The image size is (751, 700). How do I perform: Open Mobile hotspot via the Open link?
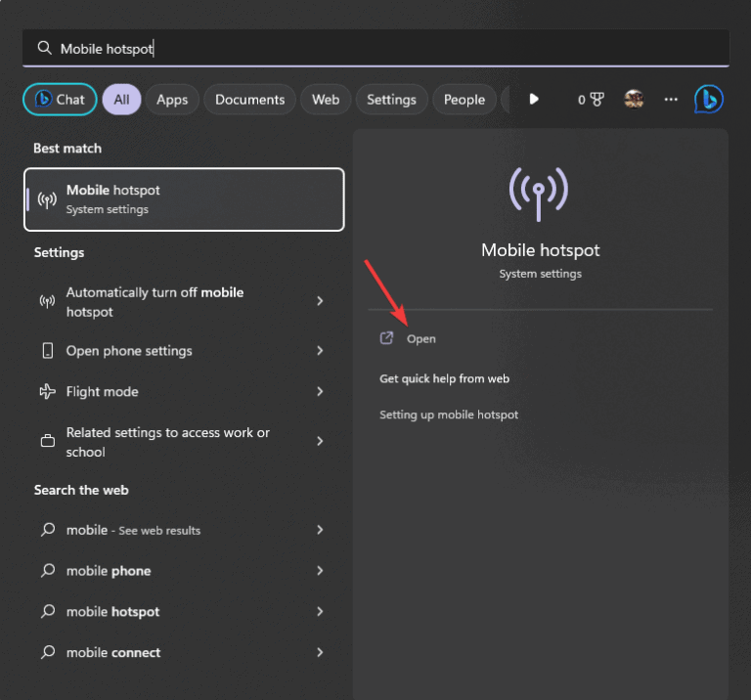420,338
